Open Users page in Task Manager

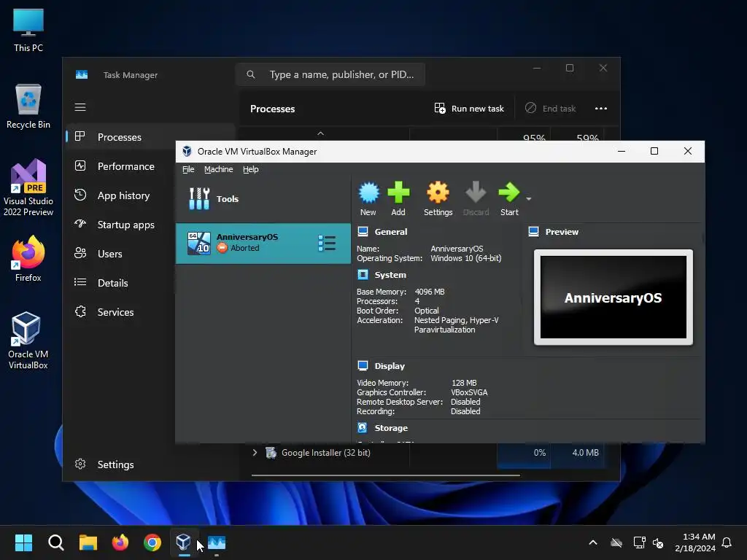coord(120,254)
